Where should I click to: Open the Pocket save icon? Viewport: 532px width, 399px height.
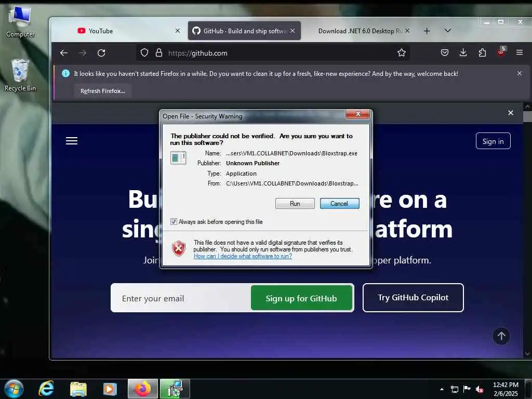click(x=445, y=52)
